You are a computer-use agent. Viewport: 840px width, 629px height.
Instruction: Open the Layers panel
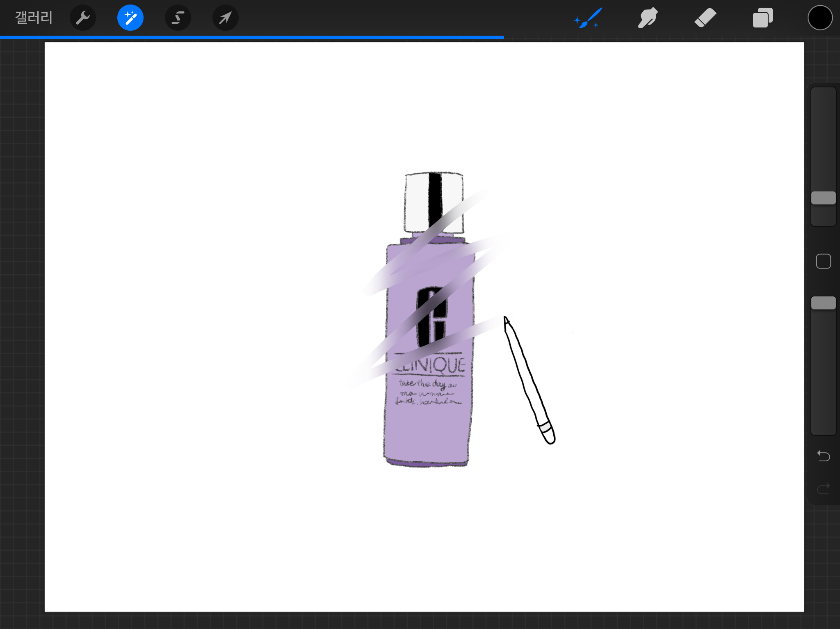click(762, 18)
